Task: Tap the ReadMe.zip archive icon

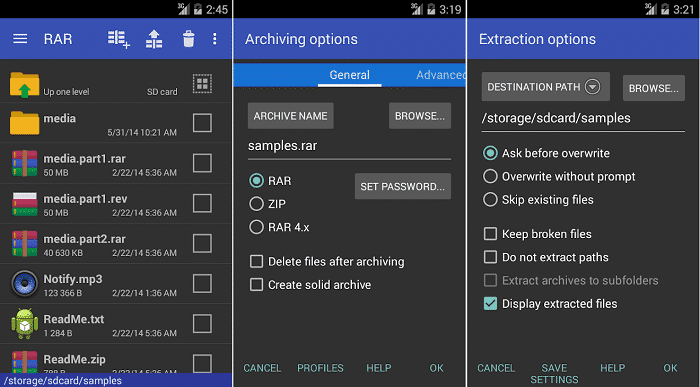Action: [25, 362]
